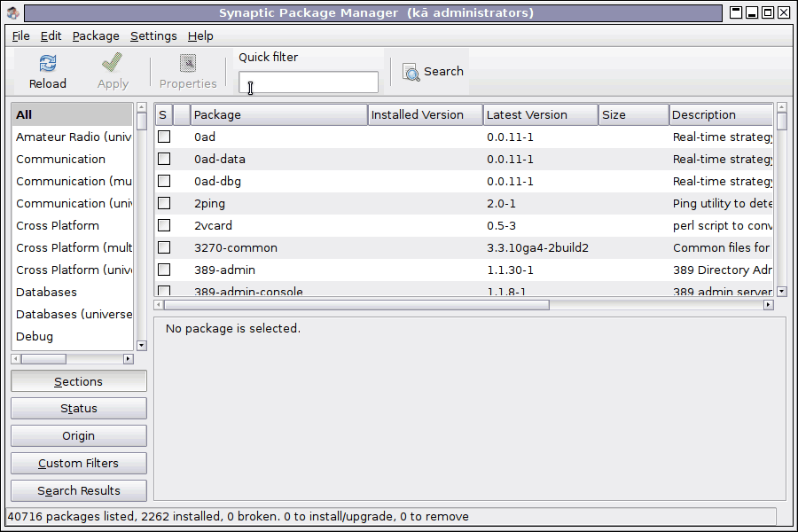The height and width of the screenshot is (532, 798).
Task: Open the Help menu
Action: click(x=200, y=36)
